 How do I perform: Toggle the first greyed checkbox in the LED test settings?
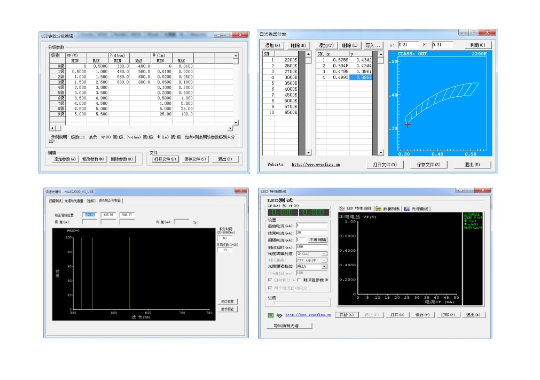point(270,280)
